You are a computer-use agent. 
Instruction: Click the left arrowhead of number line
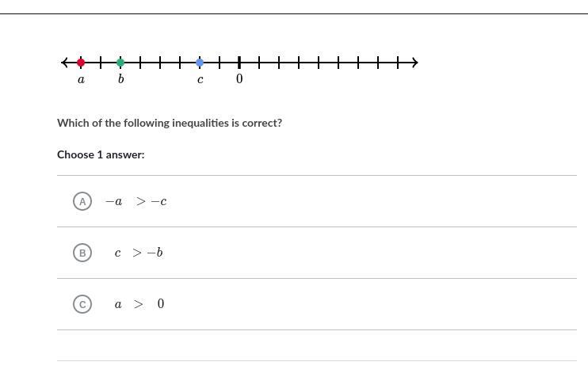point(64,63)
